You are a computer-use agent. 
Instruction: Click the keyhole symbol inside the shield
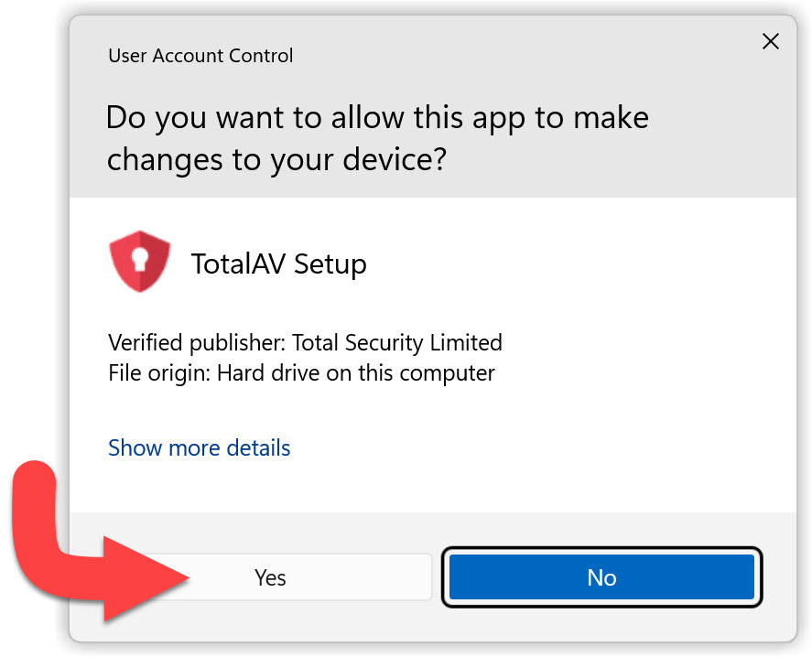pyautogui.click(x=139, y=261)
